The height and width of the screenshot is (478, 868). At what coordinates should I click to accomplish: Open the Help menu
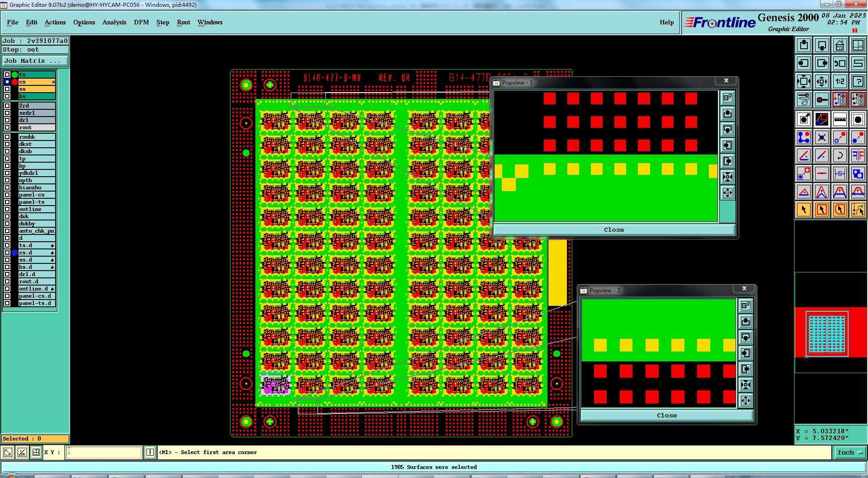pos(666,22)
